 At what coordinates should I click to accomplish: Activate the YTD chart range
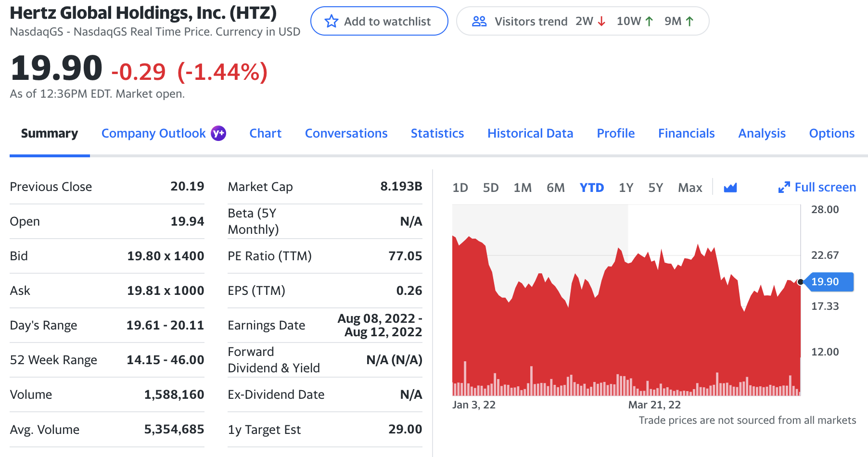pyautogui.click(x=591, y=188)
